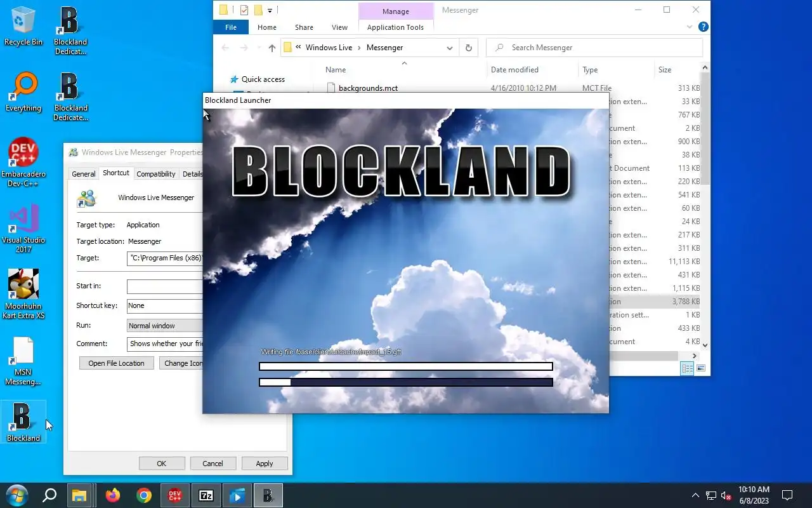Open the notification center icon

(787, 495)
